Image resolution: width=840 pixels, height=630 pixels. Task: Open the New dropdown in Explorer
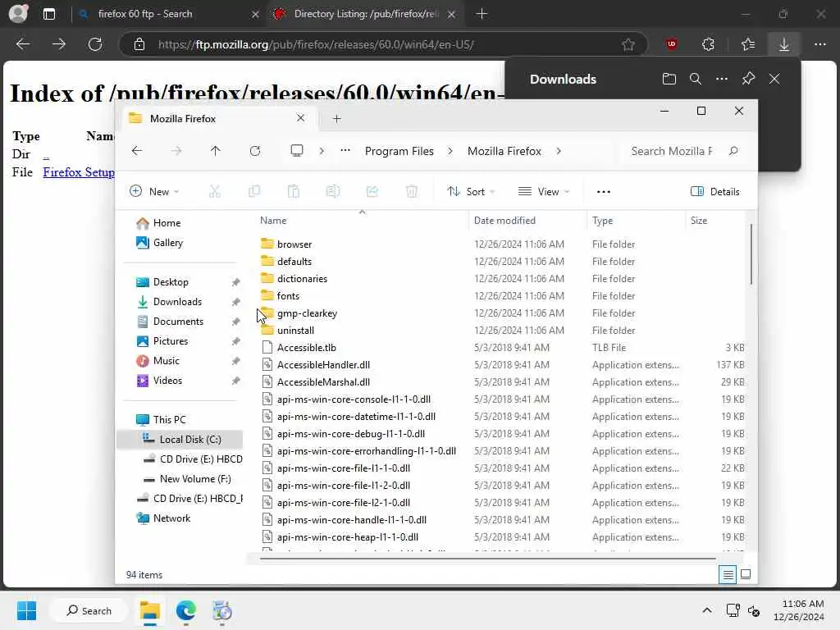(154, 191)
